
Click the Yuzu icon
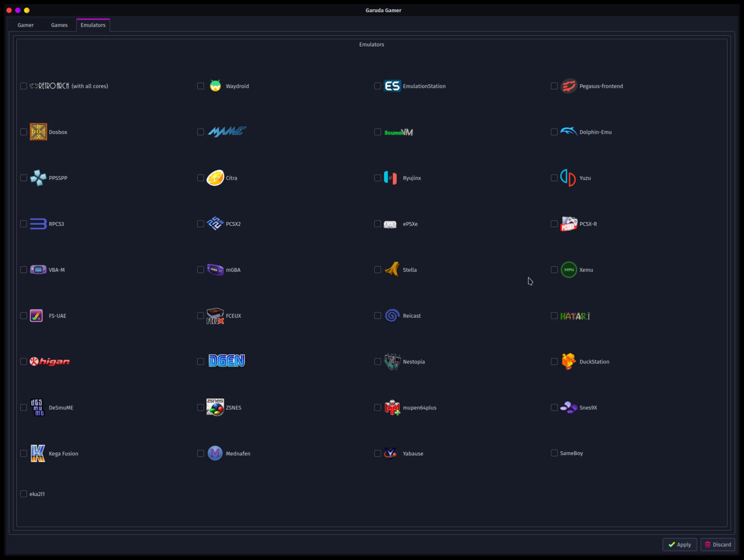pos(568,178)
